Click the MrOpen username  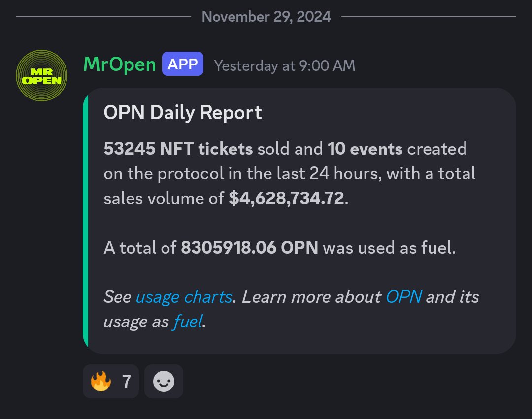tap(119, 64)
